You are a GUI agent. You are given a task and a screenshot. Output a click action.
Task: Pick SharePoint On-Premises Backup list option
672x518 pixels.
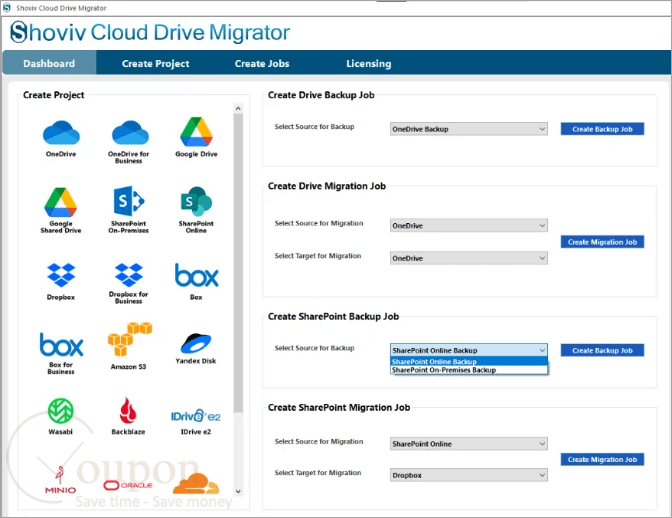[x=469, y=370]
